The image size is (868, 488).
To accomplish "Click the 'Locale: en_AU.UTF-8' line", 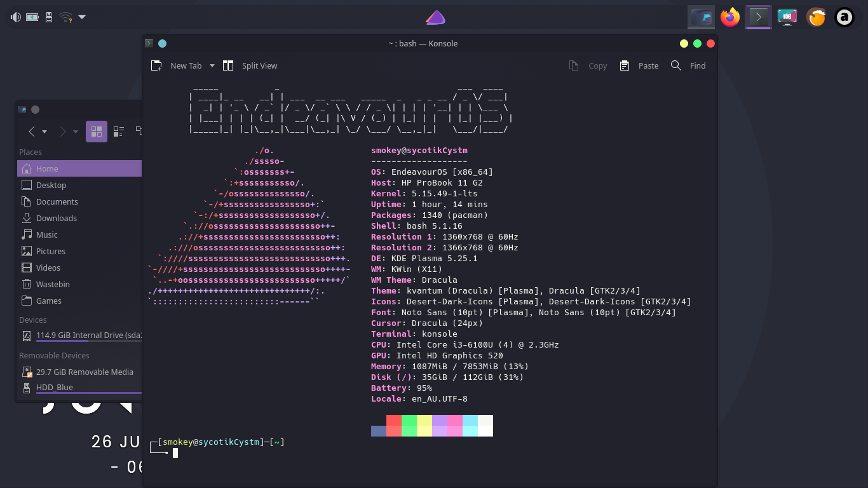I will click(x=419, y=399).
